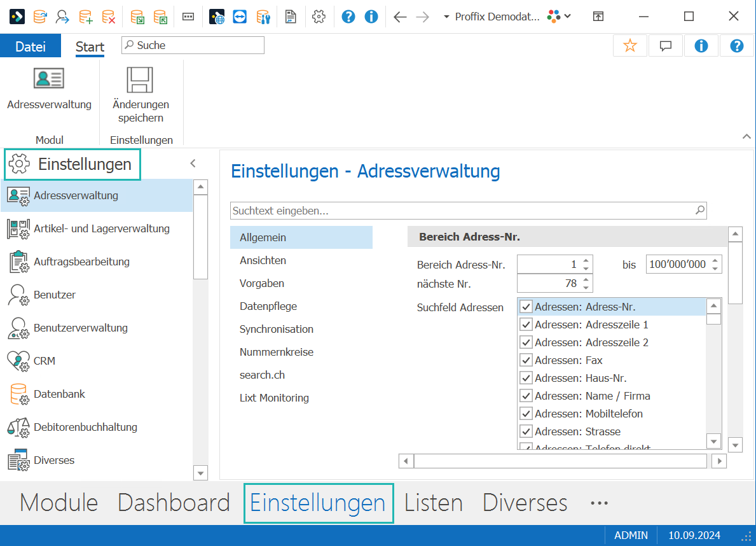
Task: Collapse the ribbon with the chevron
Action: point(746,137)
